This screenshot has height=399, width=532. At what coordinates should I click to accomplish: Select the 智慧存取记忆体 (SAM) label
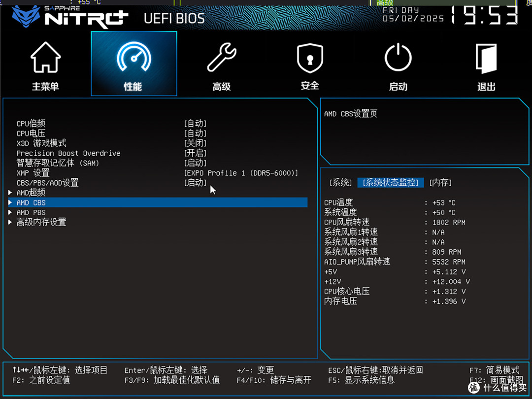click(x=58, y=163)
